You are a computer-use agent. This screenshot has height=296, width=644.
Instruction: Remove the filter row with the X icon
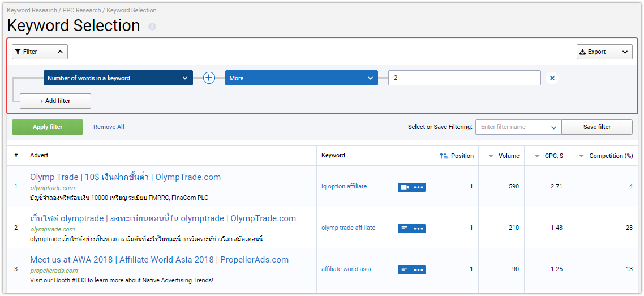click(552, 78)
